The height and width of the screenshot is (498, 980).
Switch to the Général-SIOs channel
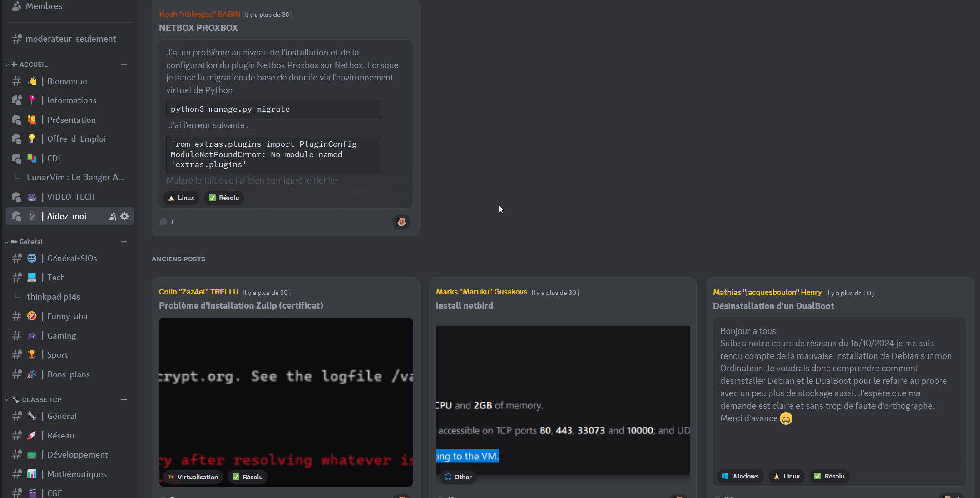tap(72, 258)
